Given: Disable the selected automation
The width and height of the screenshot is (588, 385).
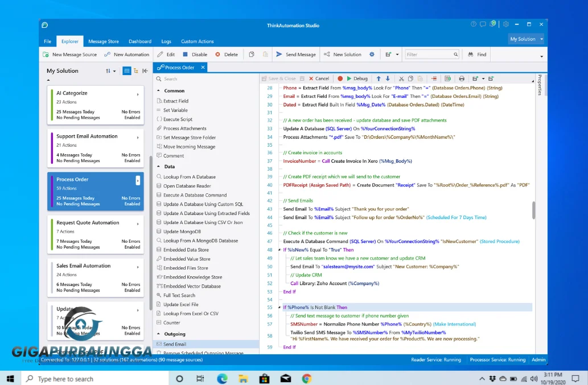Looking at the screenshot, I should tap(195, 54).
